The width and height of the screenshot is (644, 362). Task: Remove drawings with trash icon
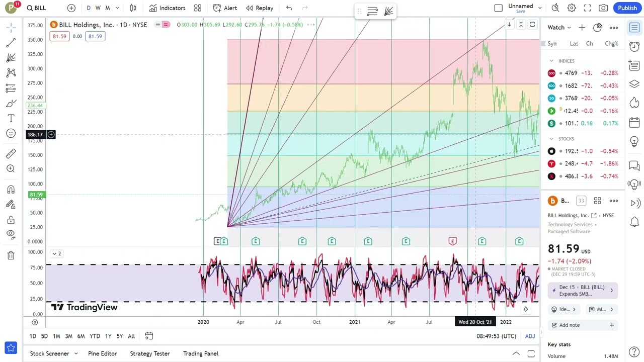[x=11, y=255]
